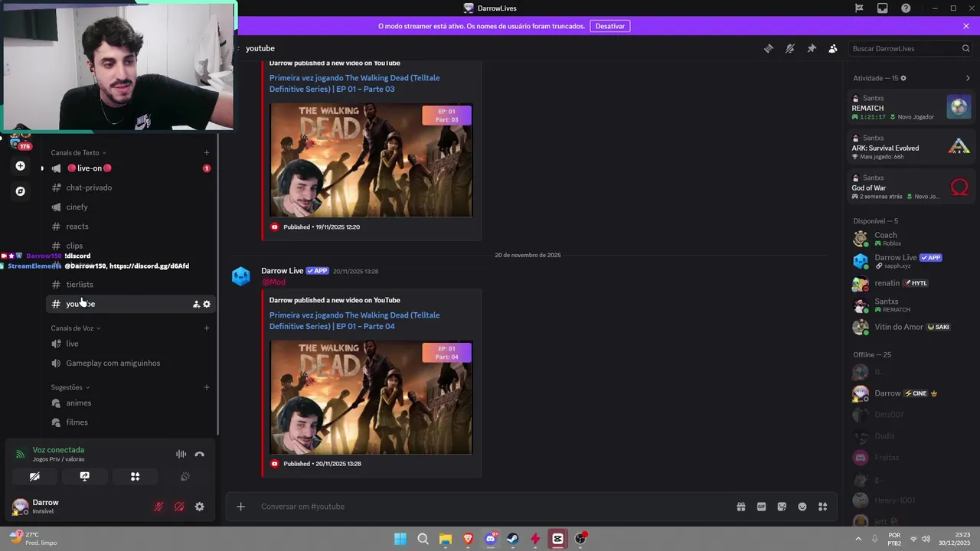Screen dimensions: 980x551
Task: Click Add a server plus icon
Action: click(x=21, y=166)
